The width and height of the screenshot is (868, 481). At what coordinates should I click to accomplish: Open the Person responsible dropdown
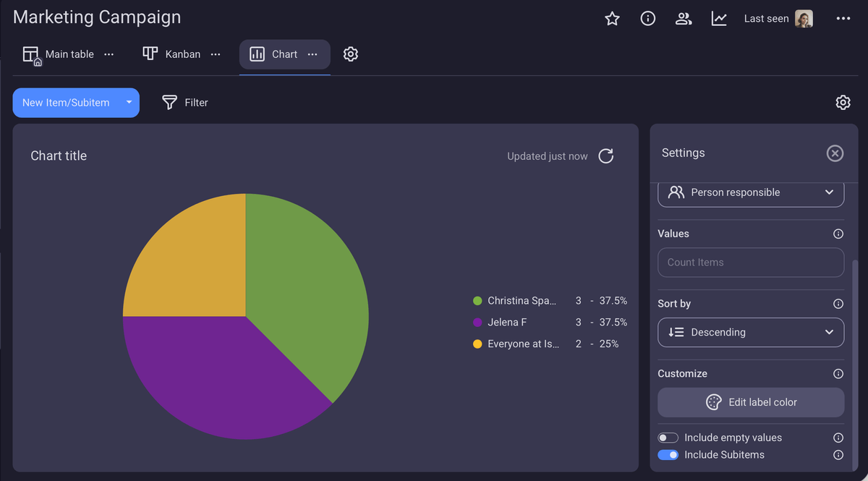click(750, 192)
